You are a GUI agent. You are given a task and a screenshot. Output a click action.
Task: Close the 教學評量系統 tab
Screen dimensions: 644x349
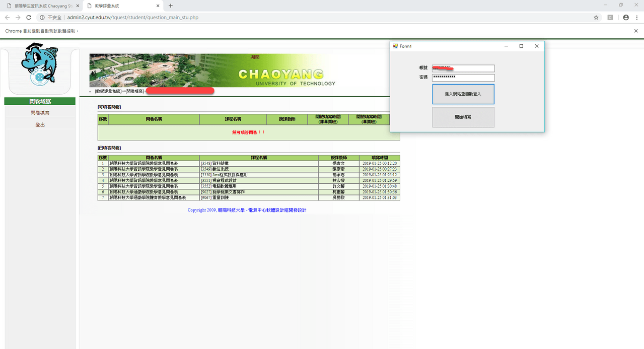158,6
